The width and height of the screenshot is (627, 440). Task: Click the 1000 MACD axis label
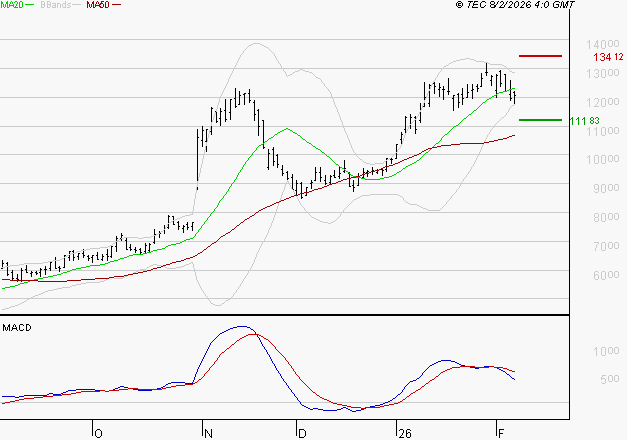pyautogui.click(x=606, y=352)
